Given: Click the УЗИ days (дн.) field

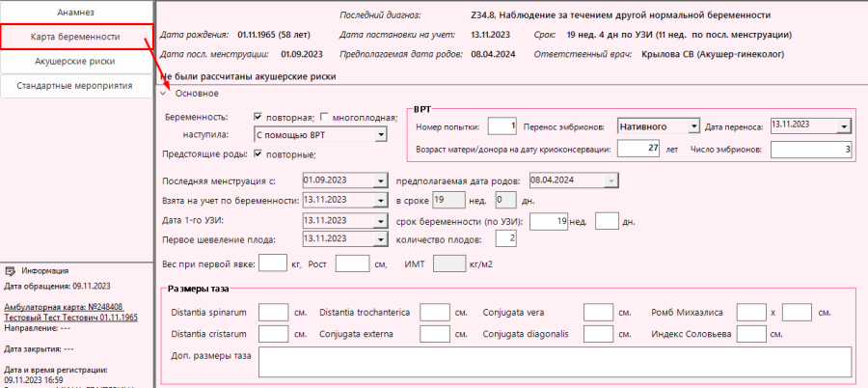Looking at the screenshot, I should 608,222.
